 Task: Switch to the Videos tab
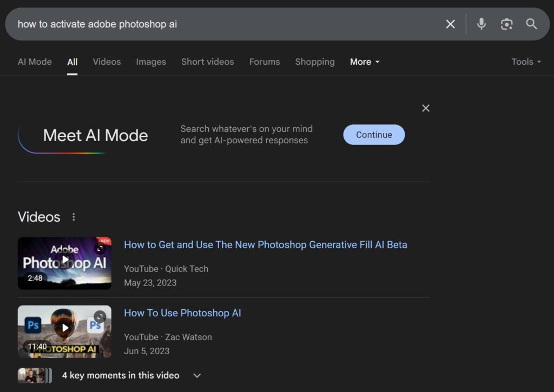click(x=107, y=62)
